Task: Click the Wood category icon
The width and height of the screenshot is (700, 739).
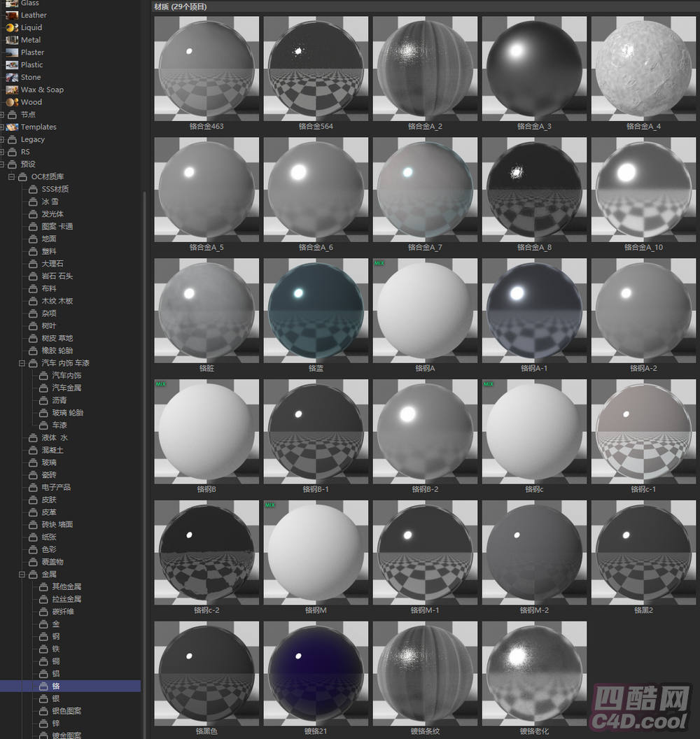Action: (12, 102)
